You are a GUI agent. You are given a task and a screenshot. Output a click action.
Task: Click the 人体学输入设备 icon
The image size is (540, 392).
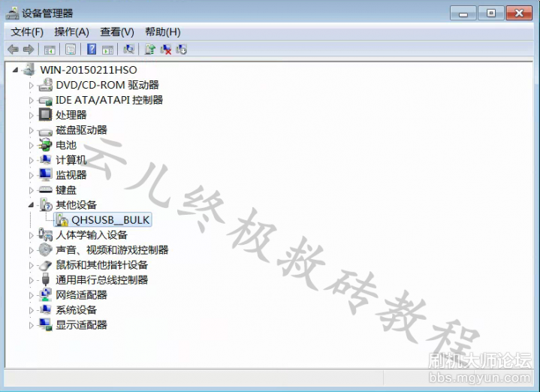(46, 234)
